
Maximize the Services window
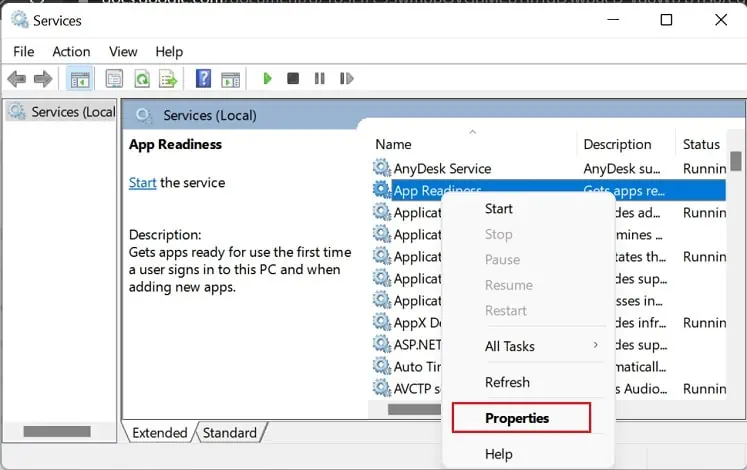tap(666, 20)
